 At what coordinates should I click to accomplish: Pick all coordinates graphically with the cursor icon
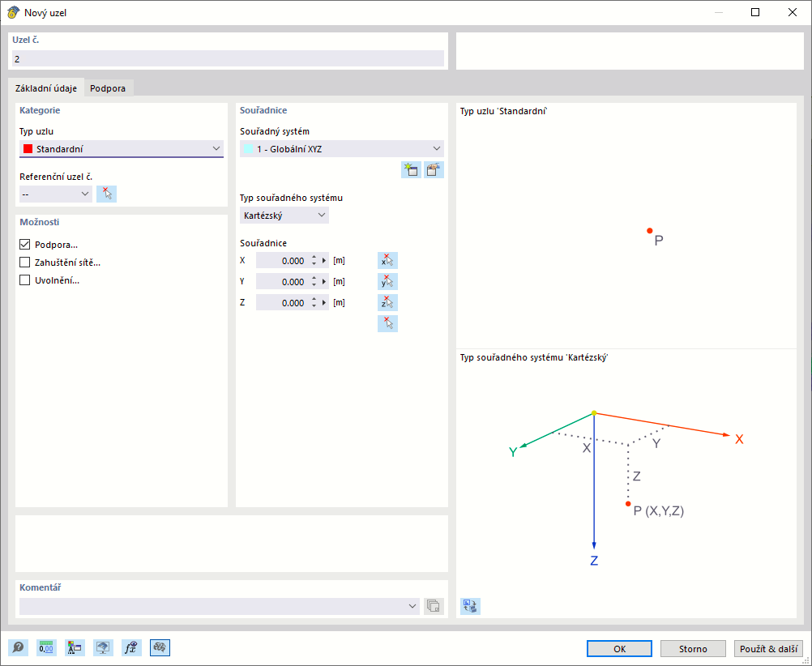pos(387,323)
